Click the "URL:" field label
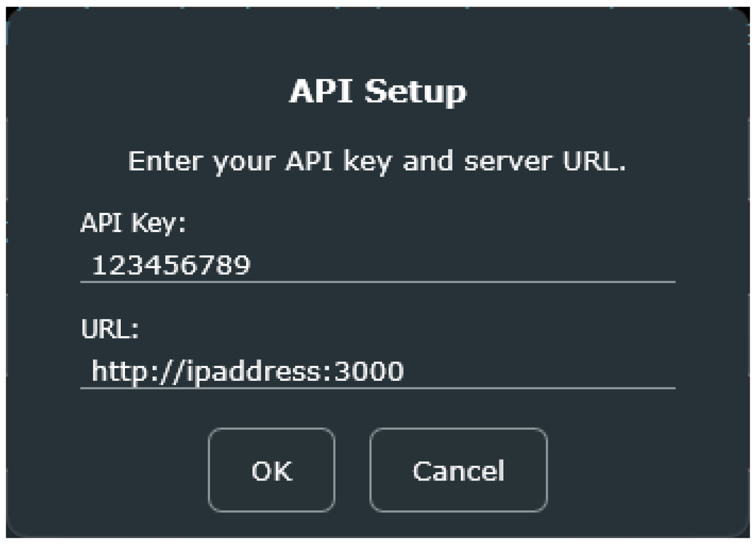Viewport: 756px width, 545px height. [110, 328]
